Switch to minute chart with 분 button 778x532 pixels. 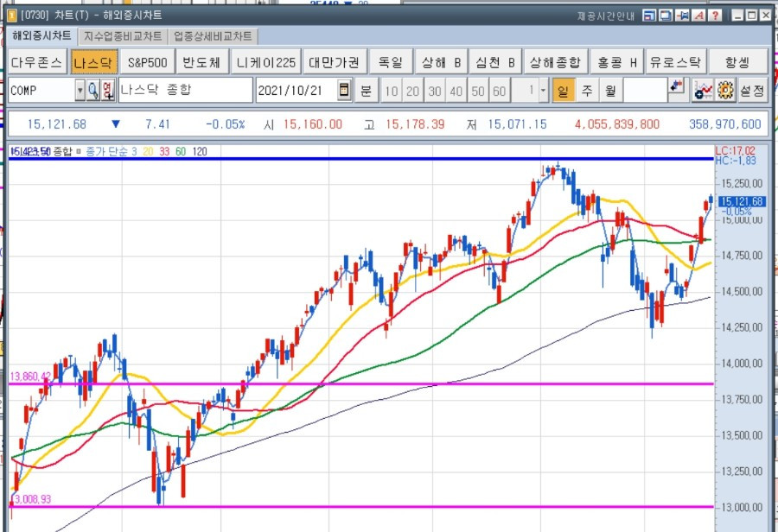click(367, 90)
